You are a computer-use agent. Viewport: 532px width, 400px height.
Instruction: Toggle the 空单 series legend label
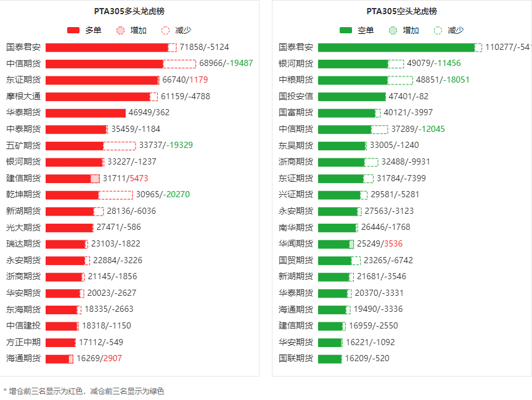(x=366, y=30)
